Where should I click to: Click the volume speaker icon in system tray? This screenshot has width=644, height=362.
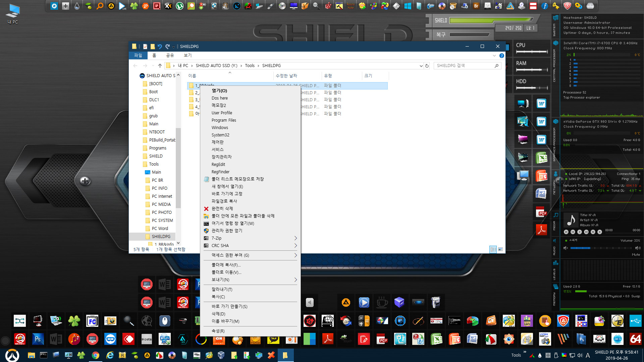tap(580, 355)
